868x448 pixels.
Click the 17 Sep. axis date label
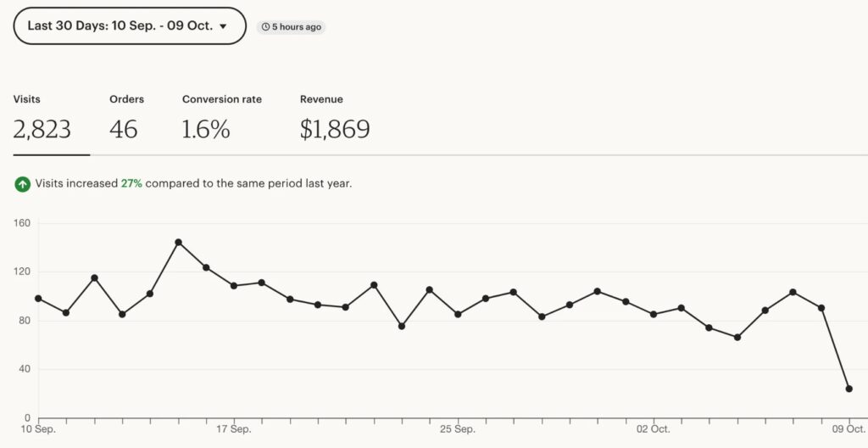pos(234,429)
